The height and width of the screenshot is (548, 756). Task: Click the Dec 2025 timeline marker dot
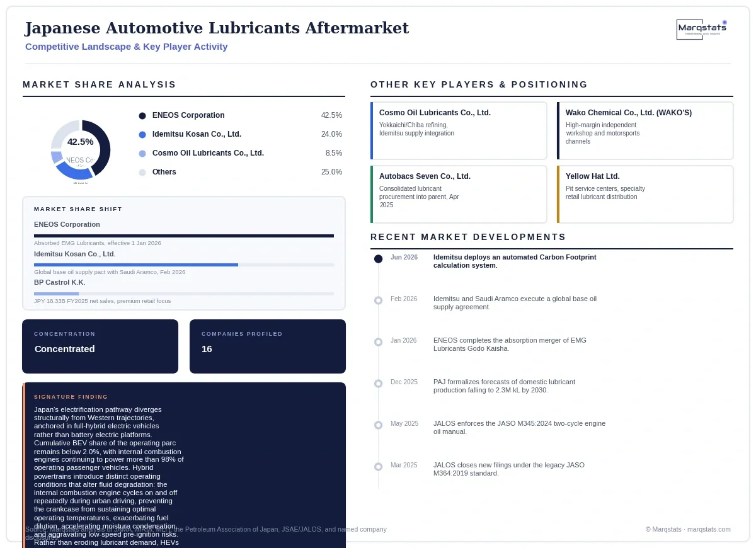(378, 384)
